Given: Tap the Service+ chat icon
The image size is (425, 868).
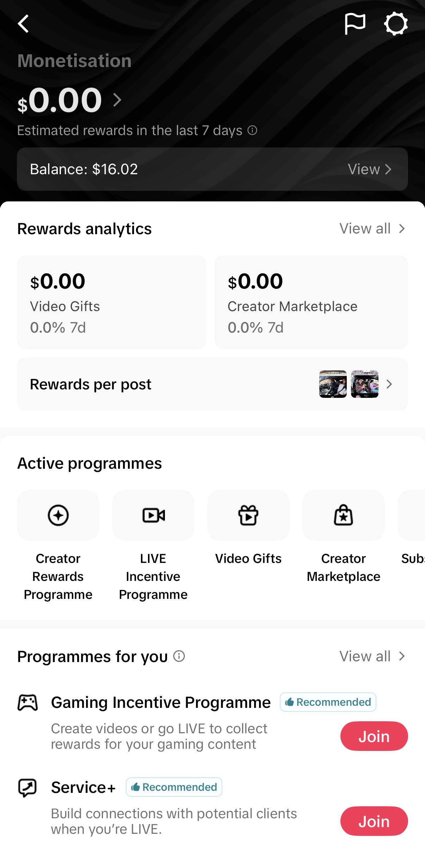Looking at the screenshot, I should coord(27,788).
